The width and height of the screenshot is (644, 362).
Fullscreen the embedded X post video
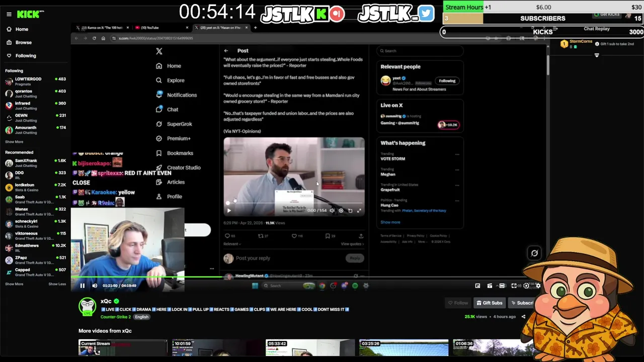click(359, 211)
